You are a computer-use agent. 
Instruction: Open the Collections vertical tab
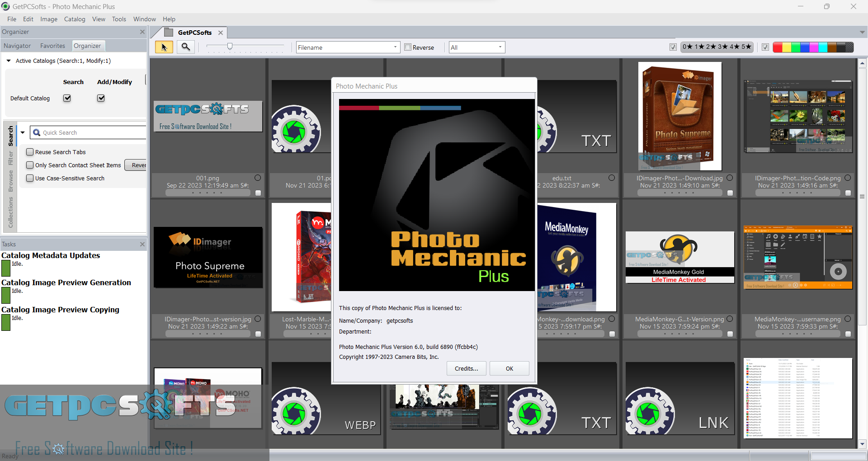pos(11,212)
